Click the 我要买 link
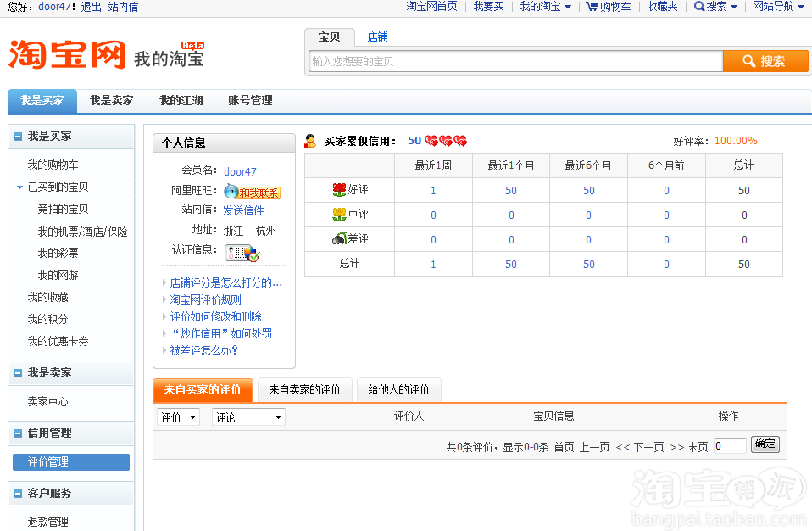 click(x=488, y=7)
